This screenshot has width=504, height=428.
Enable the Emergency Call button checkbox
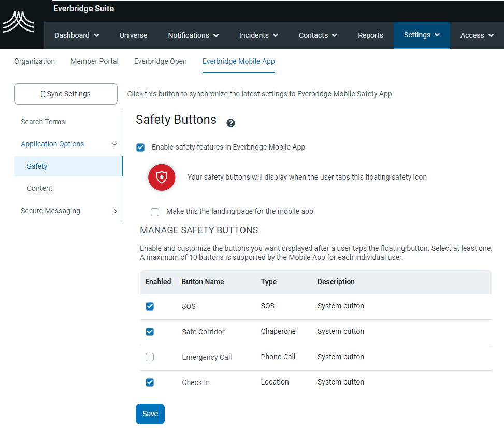tap(150, 357)
